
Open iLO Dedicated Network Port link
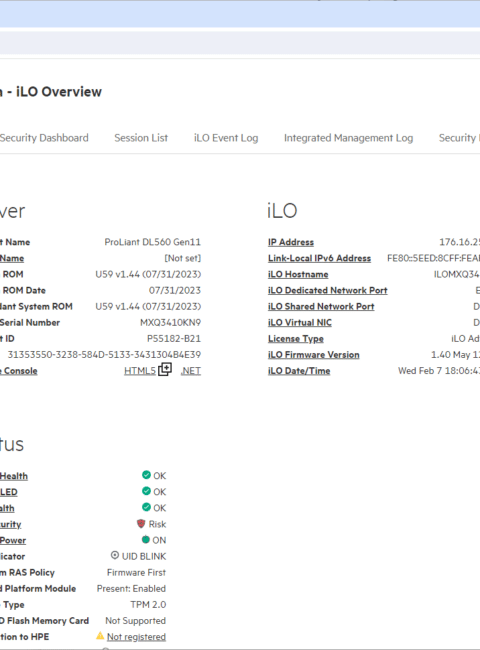(327, 291)
